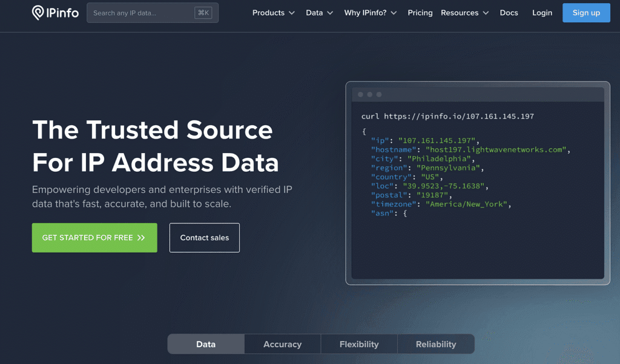Click the middle window dot in code panel
This screenshot has height=364, width=620.
(x=370, y=94)
